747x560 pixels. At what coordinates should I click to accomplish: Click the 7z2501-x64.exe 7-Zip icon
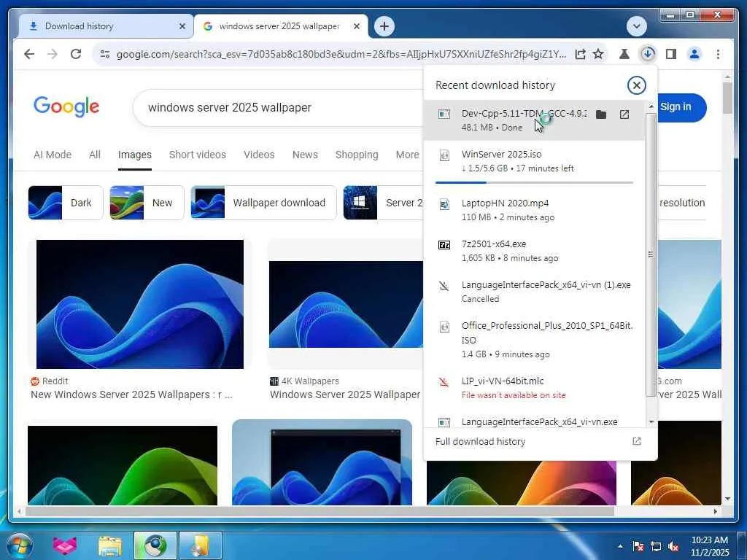pos(444,245)
